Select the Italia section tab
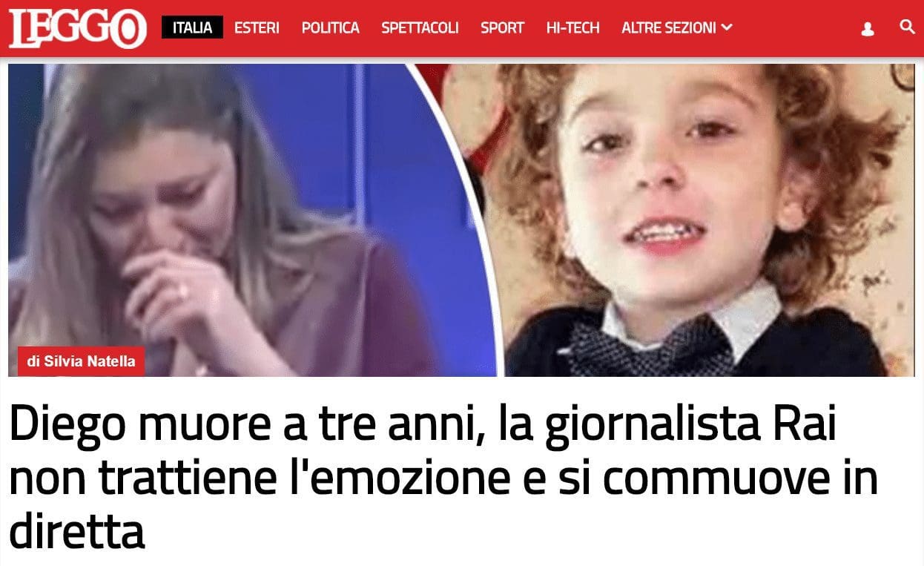Viewport: 924px width, 566px height. pyautogui.click(x=193, y=28)
